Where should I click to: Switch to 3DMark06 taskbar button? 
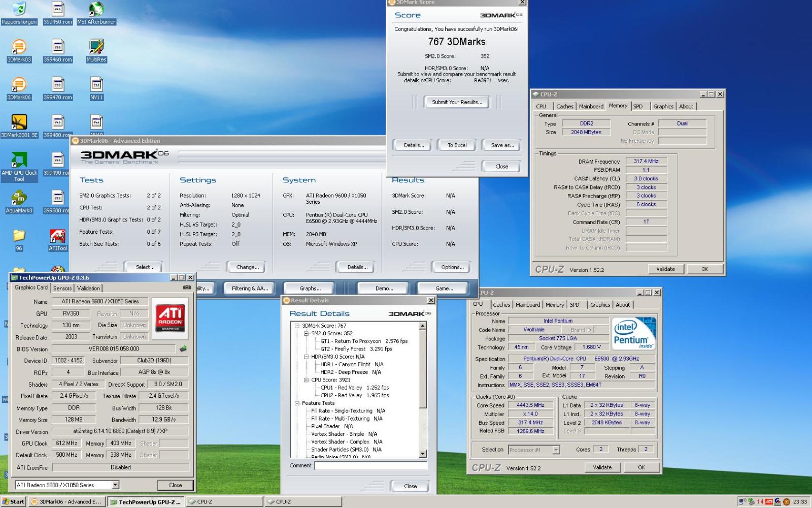point(66,502)
